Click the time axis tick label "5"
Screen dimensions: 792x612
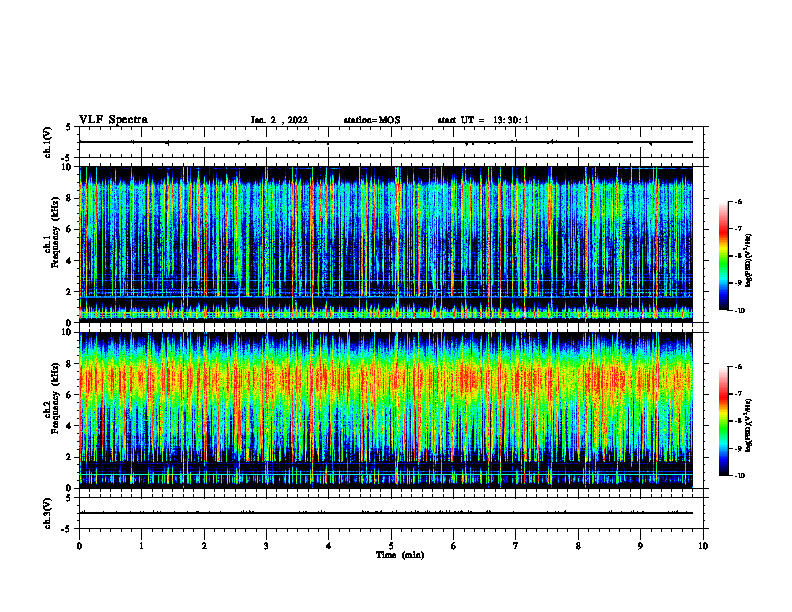coord(391,546)
